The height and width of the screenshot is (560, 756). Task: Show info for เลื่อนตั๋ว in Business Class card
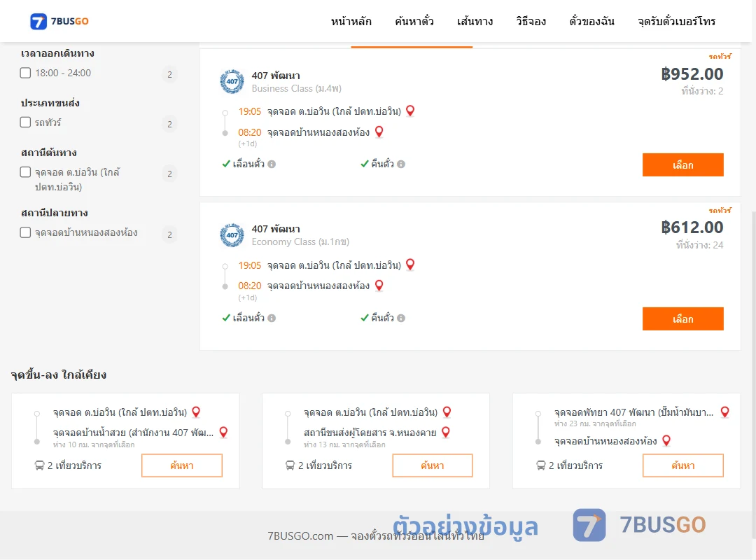pos(272,164)
